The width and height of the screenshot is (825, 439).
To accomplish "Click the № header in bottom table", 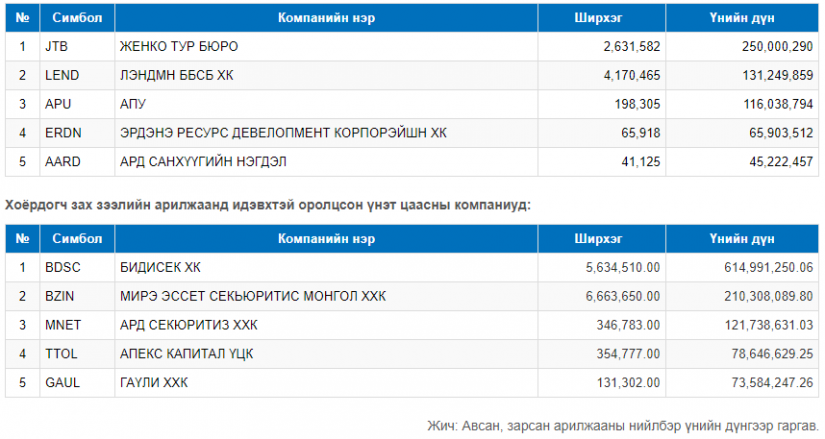I will click(23, 239).
